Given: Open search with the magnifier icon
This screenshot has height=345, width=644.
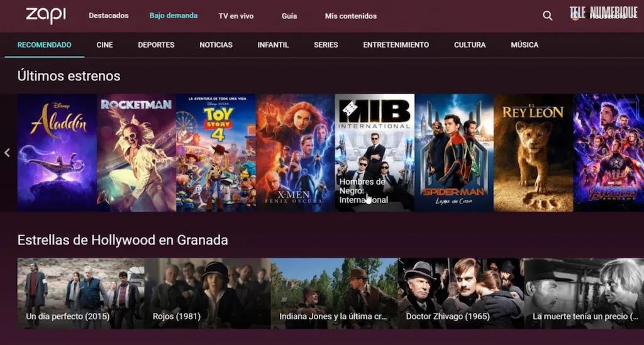Looking at the screenshot, I should [547, 16].
